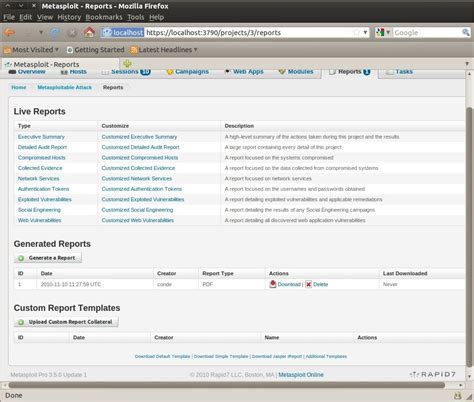This screenshot has height=402, width=474.
Task: Click the bookmark star in address bar
Action: 356,32
